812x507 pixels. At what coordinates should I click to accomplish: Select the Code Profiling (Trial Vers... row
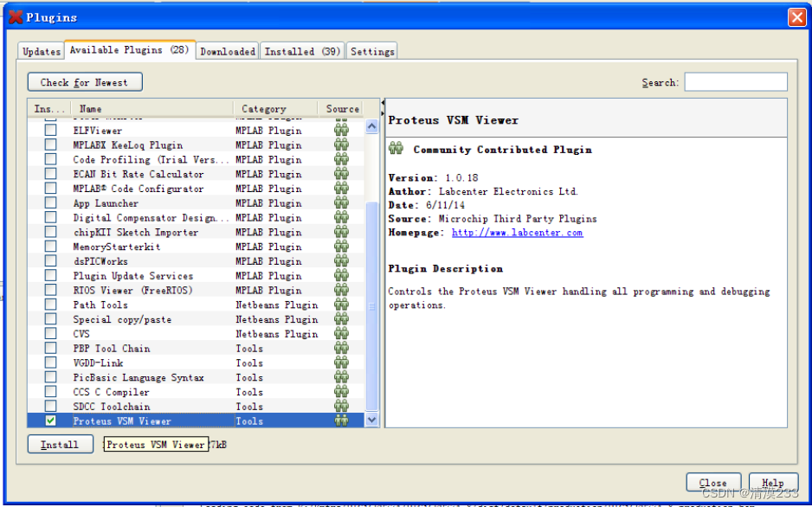pyautogui.click(x=197, y=159)
